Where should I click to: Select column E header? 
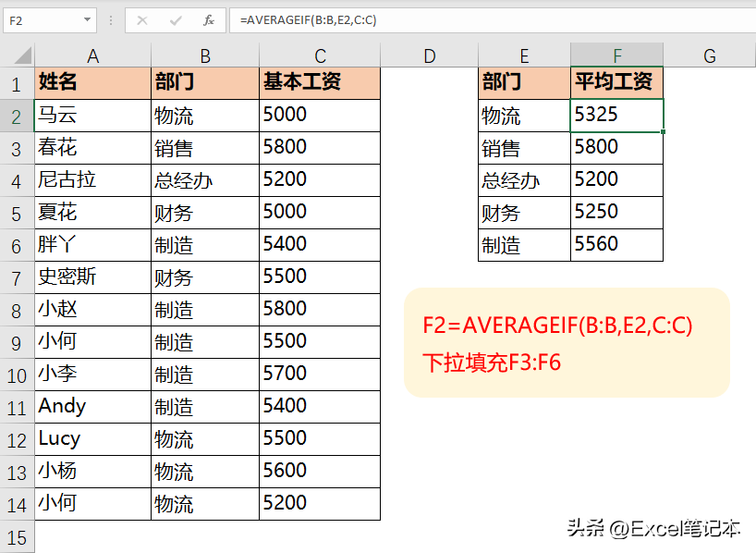tap(524, 55)
